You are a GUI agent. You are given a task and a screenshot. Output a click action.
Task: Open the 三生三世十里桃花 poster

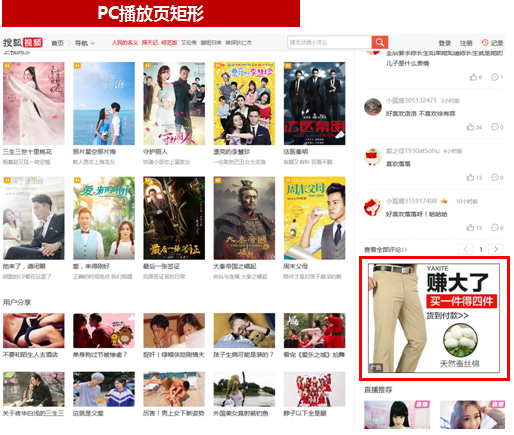click(34, 103)
